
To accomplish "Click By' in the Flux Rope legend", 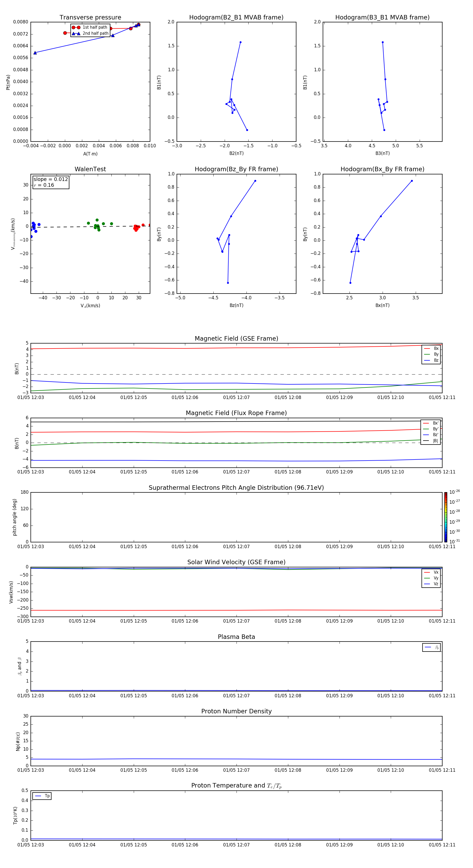I will point(431,429).
